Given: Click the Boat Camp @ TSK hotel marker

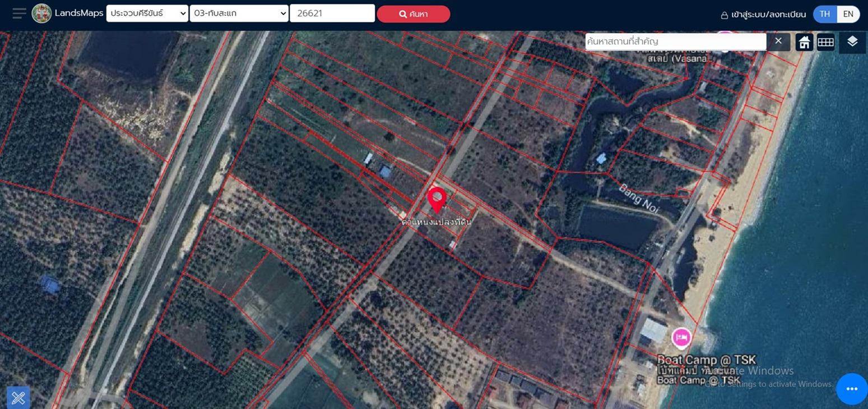Looking at the screenshot, I should click(x=681, y=338).
